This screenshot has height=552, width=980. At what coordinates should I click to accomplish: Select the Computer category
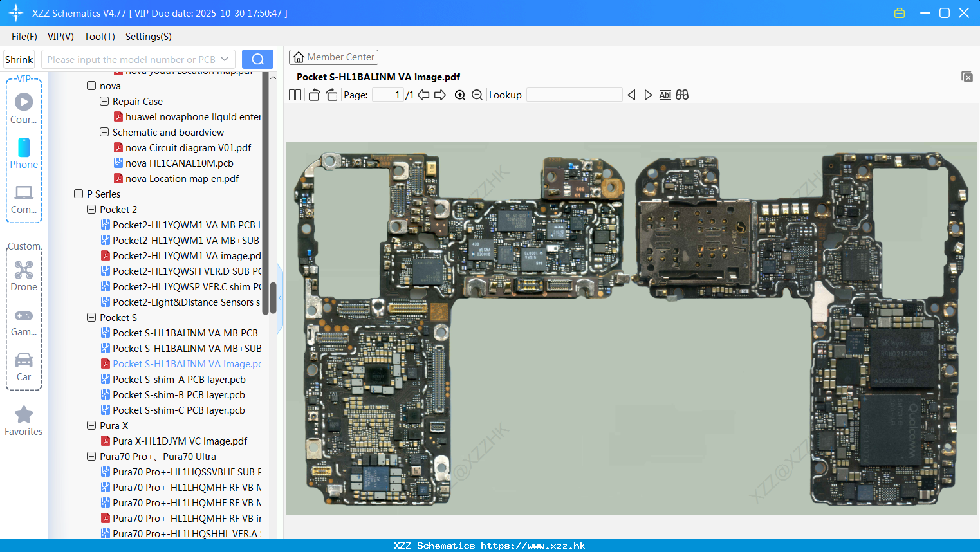click(24, 199)
